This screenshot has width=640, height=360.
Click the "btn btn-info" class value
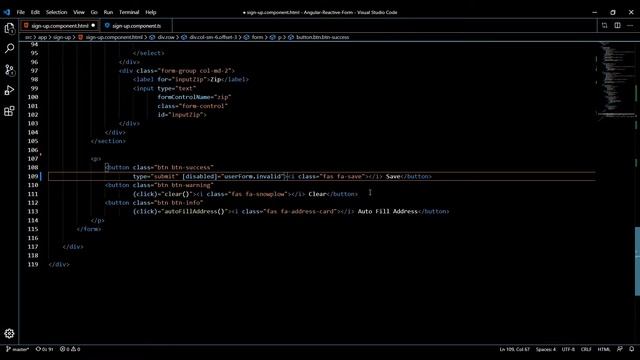coord(179,203)
